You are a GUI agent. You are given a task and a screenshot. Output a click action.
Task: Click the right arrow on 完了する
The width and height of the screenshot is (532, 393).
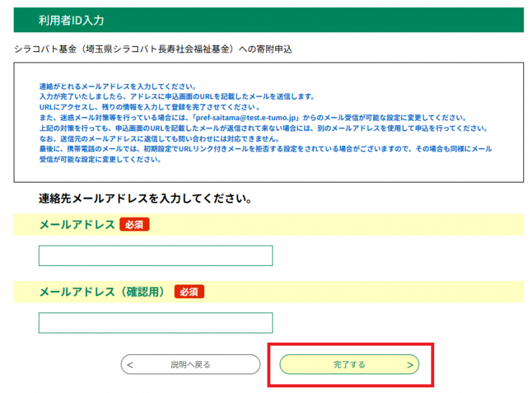(x=410, y=365)
